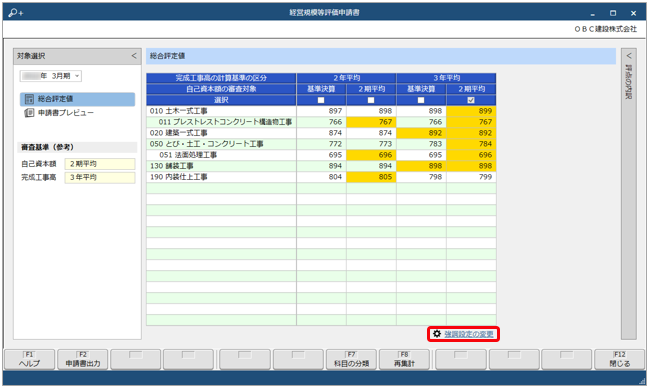Viewport: 650px width, 388px height.
Task: Click the 自己資本額 2期平均 field
Action: point(100,164)
